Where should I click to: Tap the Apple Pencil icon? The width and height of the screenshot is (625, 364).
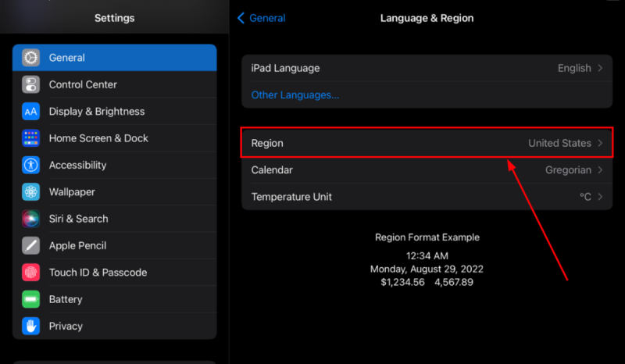31,245
